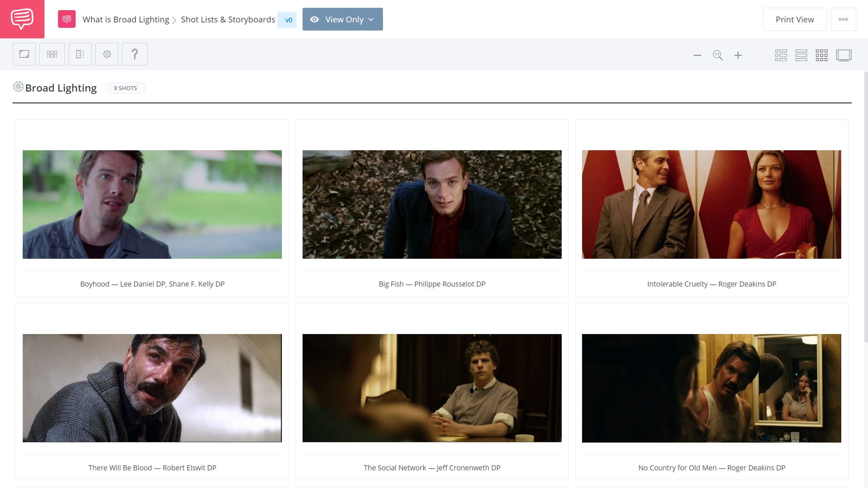Switch to detailed list view layout
The height and width of the screenshot is (488, 868).
[781, 55]
